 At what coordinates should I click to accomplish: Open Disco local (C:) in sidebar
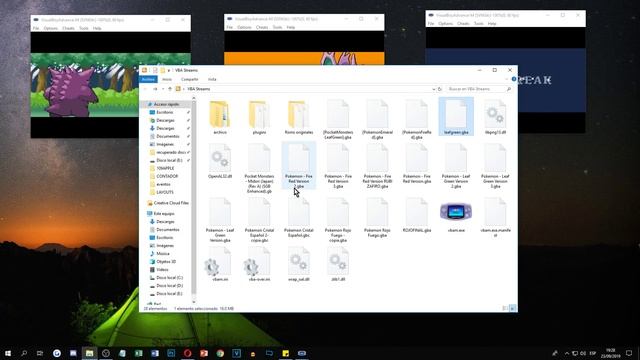169,278
